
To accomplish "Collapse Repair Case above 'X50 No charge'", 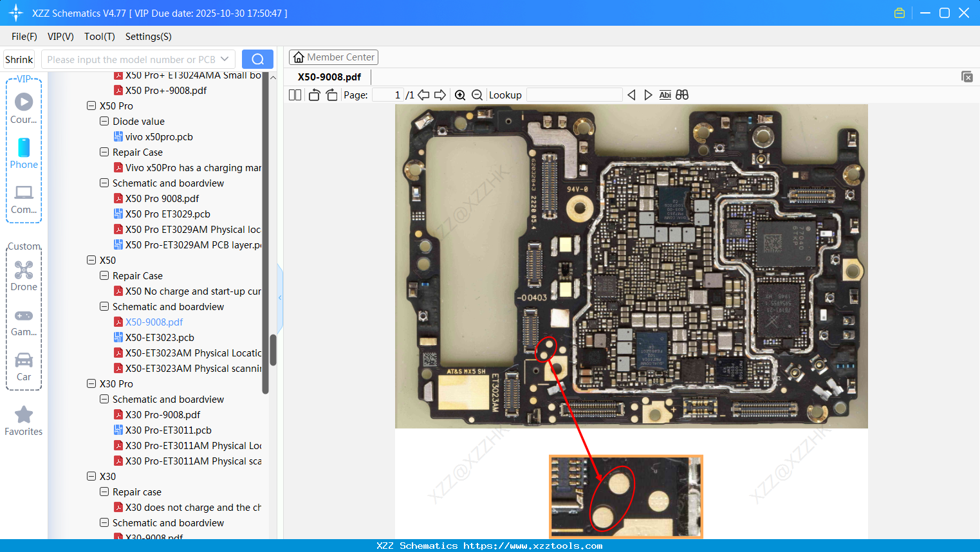I will pyautogui.click(x=104, y=275).
